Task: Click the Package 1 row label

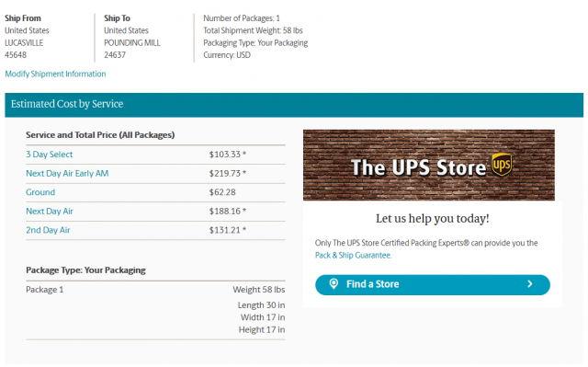Action: coord(45,290)
